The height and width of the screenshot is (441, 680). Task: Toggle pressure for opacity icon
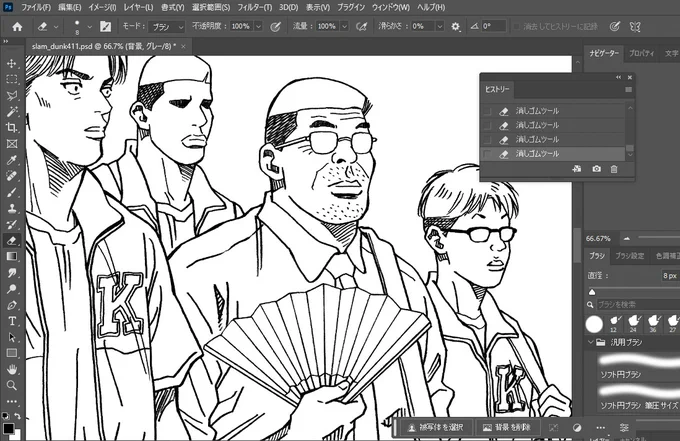click(275, 27)
